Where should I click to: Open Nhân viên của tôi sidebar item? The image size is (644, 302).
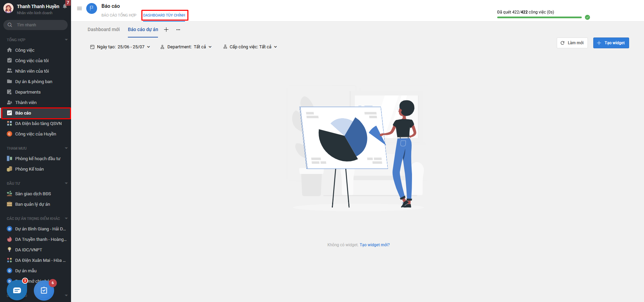pyautogui.click(x=36, y=71)
